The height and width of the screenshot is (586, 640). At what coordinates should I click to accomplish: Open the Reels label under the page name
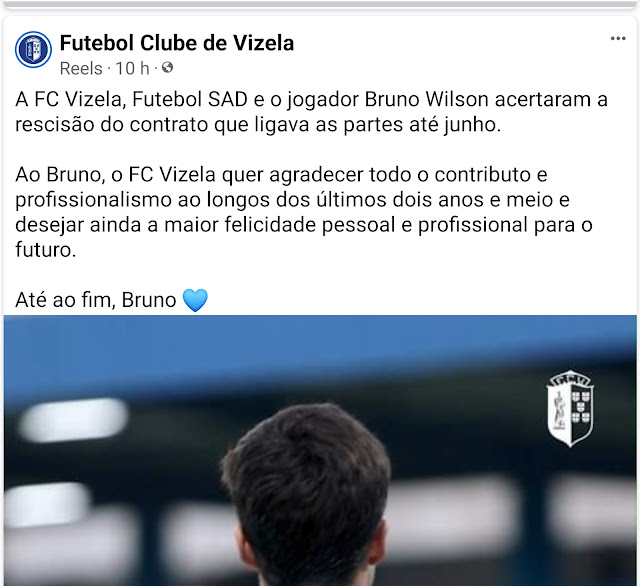(x=81, y=68)
